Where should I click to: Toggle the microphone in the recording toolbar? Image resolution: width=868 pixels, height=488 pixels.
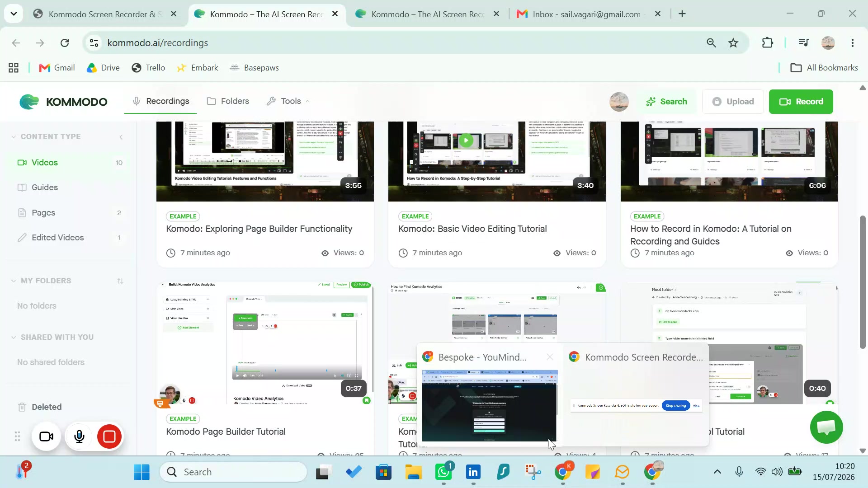coord(79,436)
